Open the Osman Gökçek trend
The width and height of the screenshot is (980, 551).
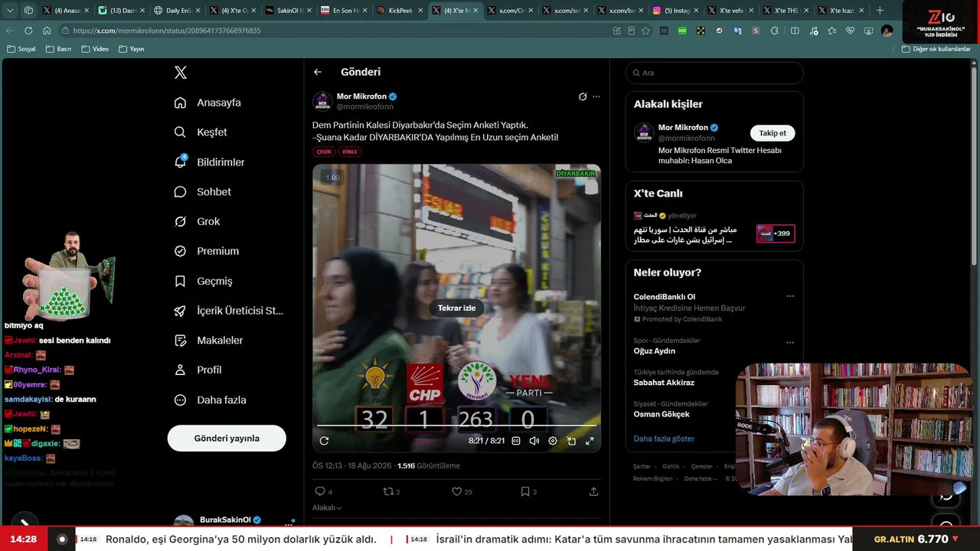click(x=661, y=414)
